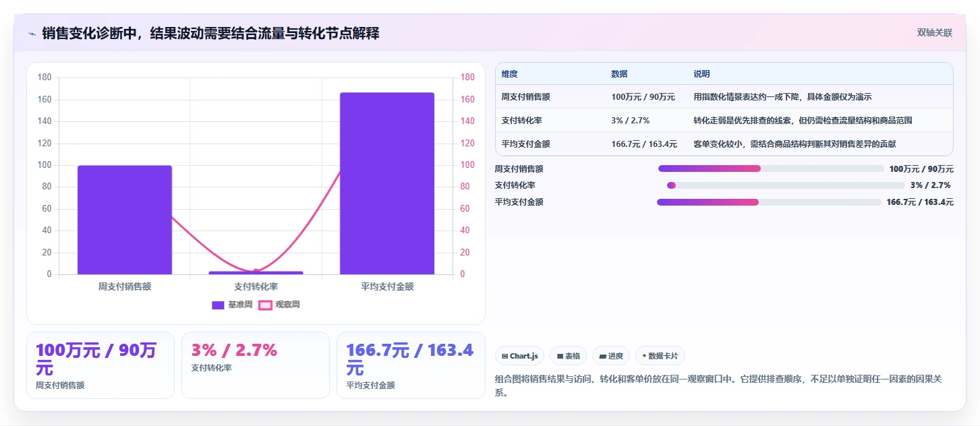Viewport: 980px width, 426px height.
Task: Click the 维度 table column header
Action: tap(510, 74)
